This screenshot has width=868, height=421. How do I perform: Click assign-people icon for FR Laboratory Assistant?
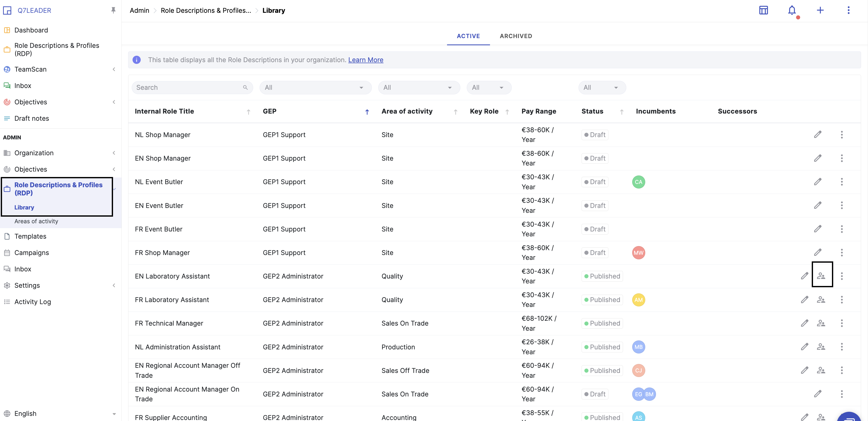pyautogui.click(x=821, y=300)
